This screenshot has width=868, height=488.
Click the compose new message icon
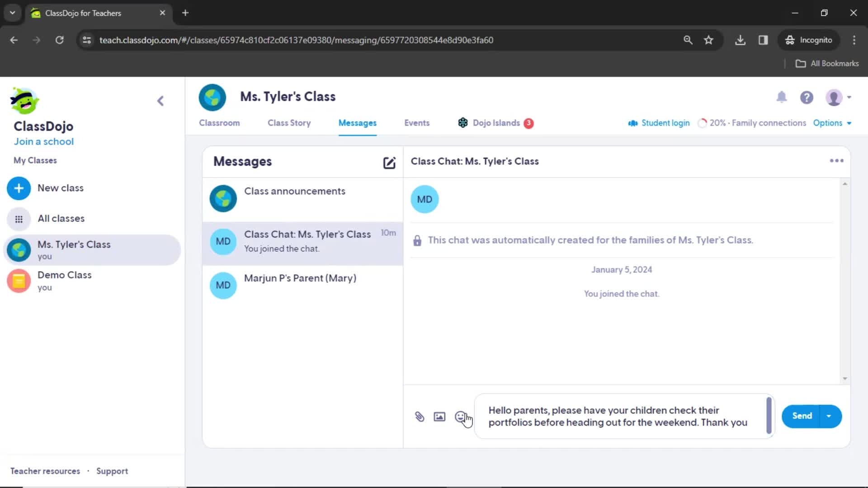pos(389,163)
